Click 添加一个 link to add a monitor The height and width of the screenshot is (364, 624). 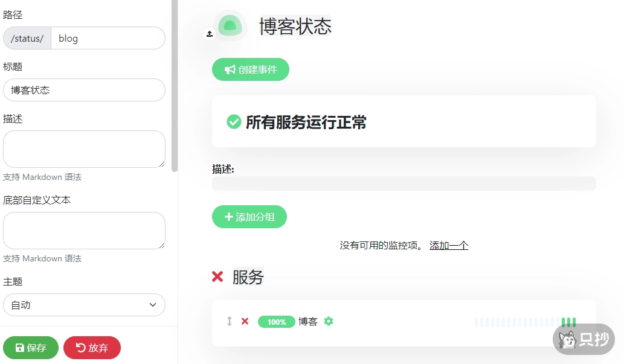pyautogui.click(x=449, y=245)
